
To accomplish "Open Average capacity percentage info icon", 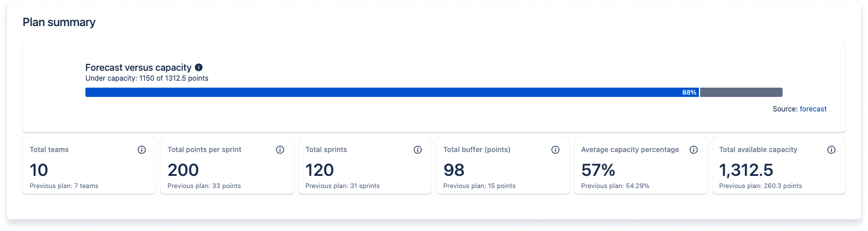I will 693,150.
